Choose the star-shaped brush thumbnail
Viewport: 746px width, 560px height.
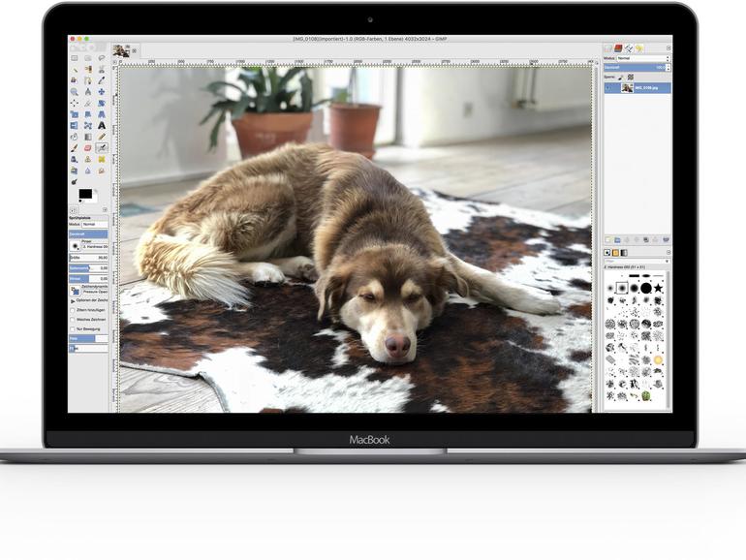click(658, 288)
